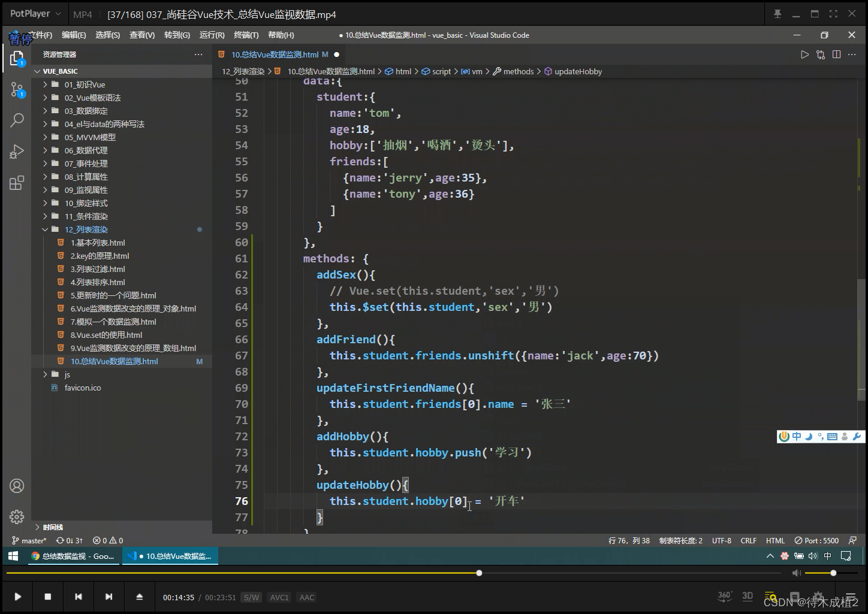Open the 选择(S) menu
The width and height of the screenshot is (868, 614).
click(x=108, y=35)
